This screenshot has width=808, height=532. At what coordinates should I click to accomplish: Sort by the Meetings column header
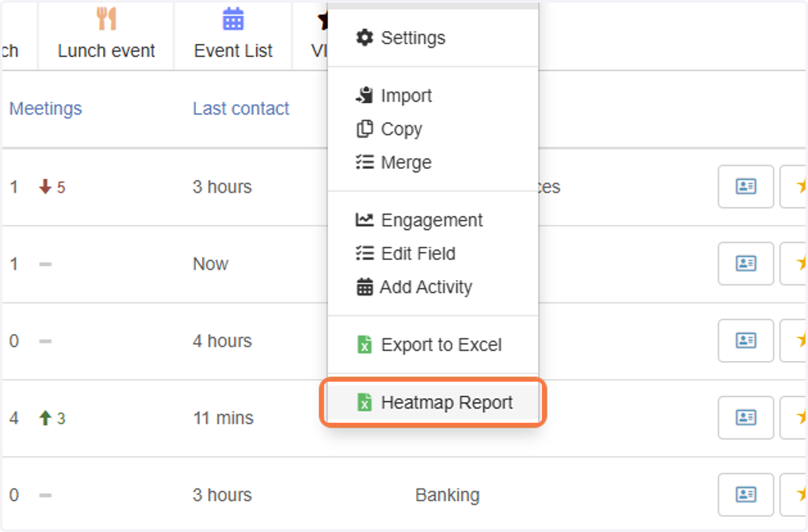pyautogui.click(x=46, y=108)
